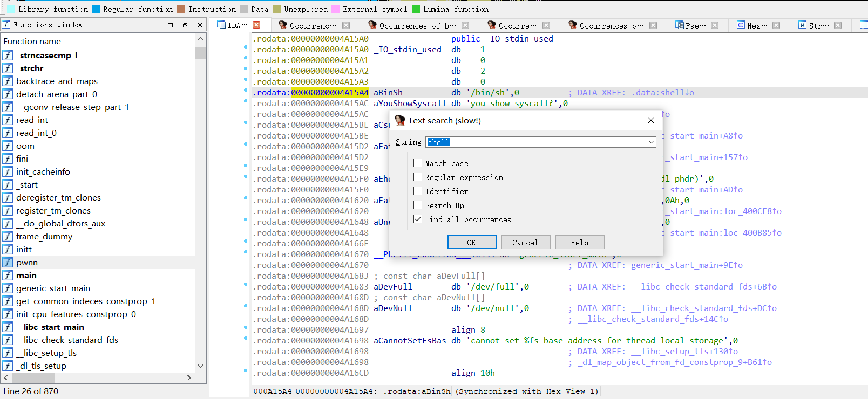868x399 pixels.
Task: Click the Functions list scroll-left arrow
Action: [x=6, y=378]
